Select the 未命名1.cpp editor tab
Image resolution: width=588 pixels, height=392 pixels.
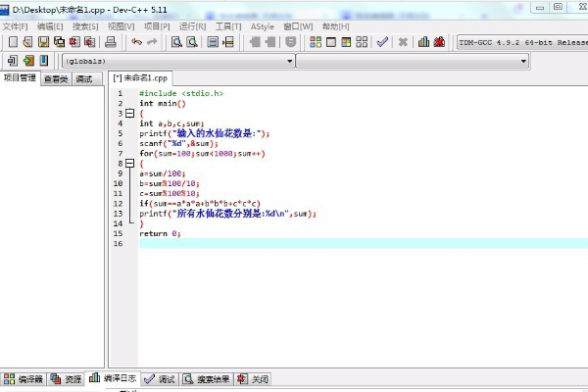[140, 78]
